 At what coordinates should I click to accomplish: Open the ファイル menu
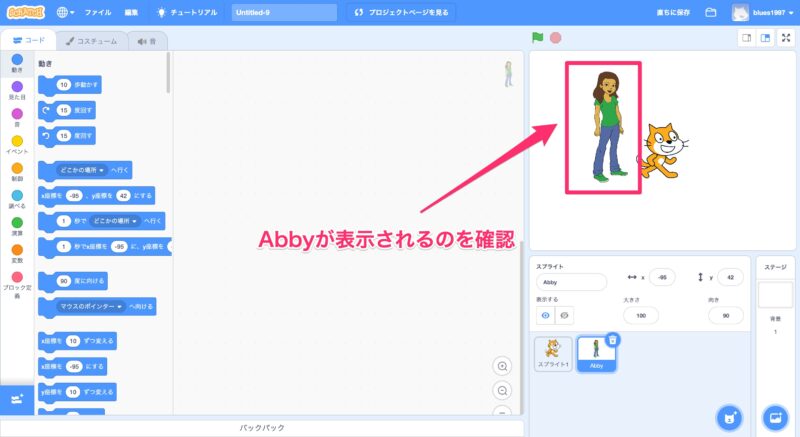98,13
